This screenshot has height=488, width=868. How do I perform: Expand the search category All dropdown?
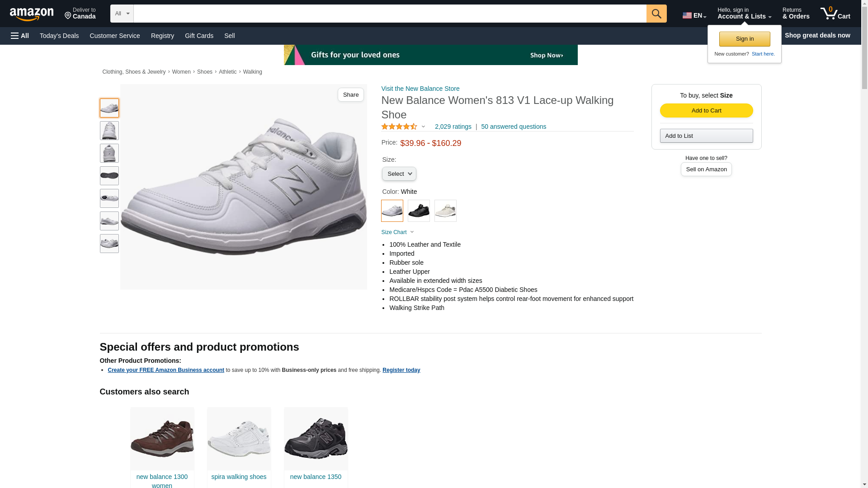coord(122,14)
